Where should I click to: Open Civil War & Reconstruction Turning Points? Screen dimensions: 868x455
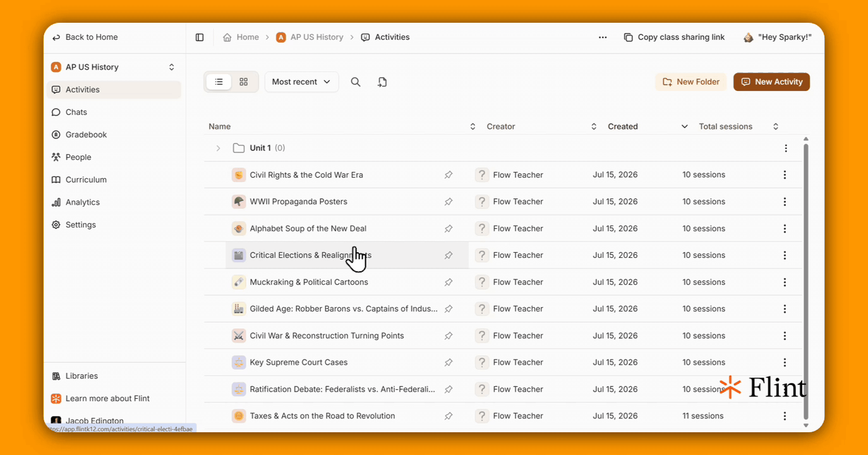[x=327, y=336]
